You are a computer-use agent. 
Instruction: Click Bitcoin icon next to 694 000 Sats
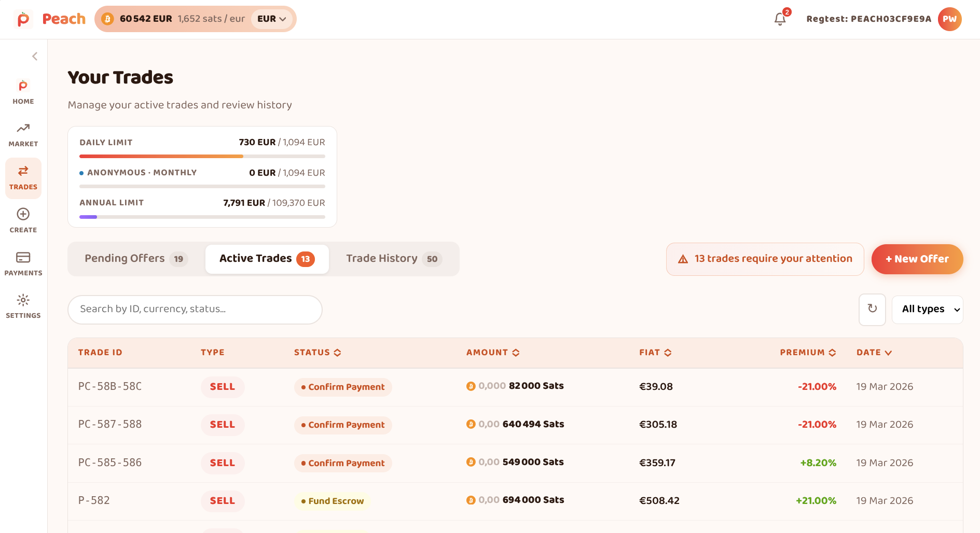click(471, 500)
